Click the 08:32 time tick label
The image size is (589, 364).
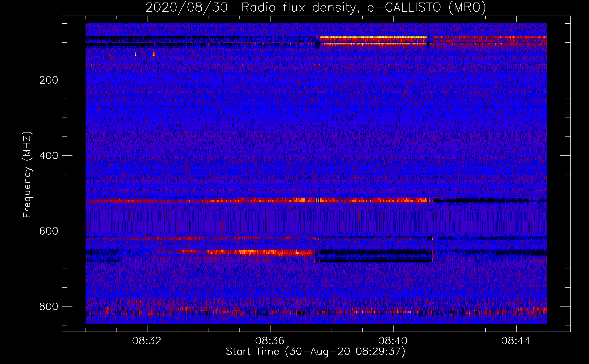click(147, 341)
